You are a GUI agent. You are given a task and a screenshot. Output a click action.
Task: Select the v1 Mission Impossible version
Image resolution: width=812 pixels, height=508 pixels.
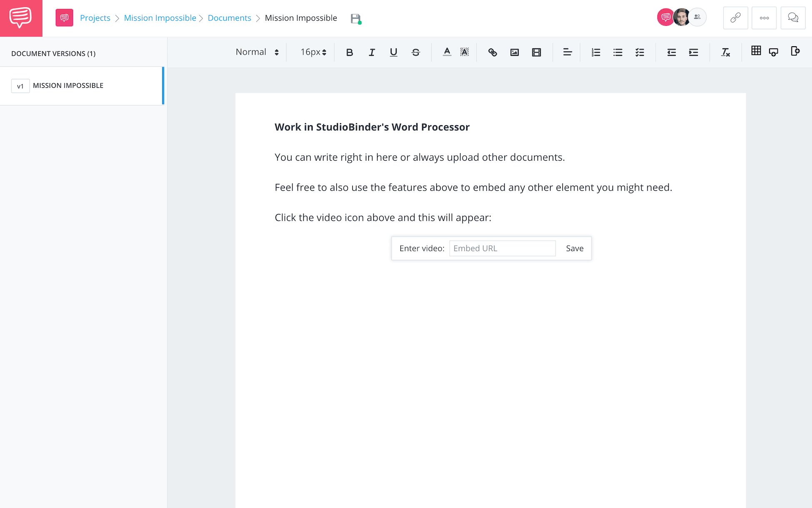(x=68, y=85)
